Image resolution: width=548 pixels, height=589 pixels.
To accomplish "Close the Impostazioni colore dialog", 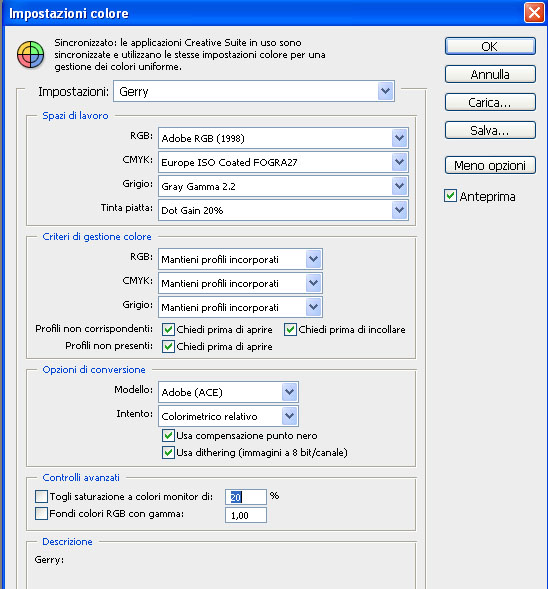I will coord(534,13).
